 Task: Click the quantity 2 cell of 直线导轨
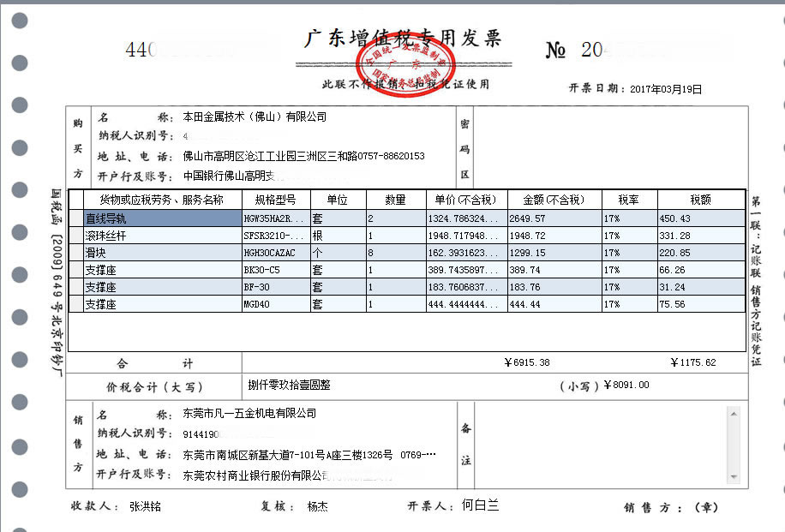[396, 218]
